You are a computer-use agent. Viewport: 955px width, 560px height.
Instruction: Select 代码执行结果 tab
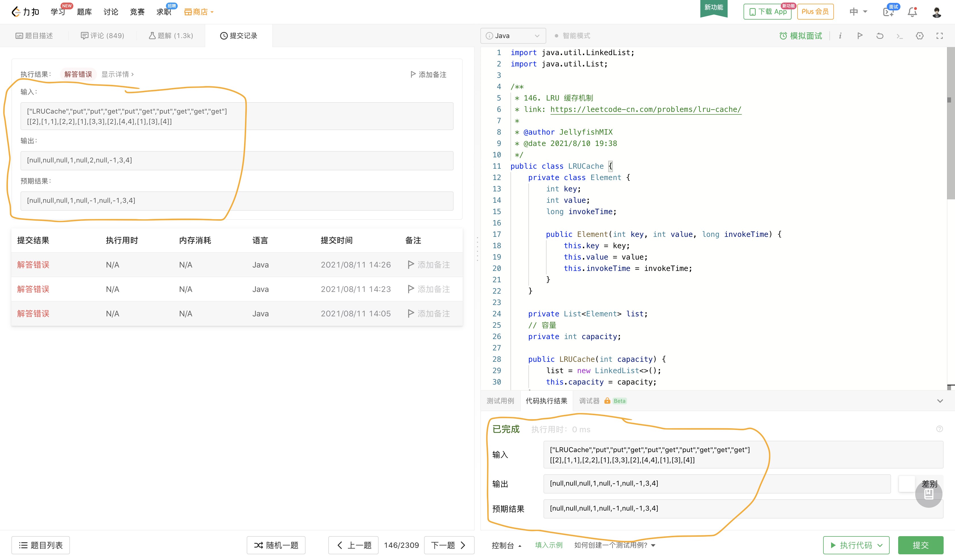[547, 401]
